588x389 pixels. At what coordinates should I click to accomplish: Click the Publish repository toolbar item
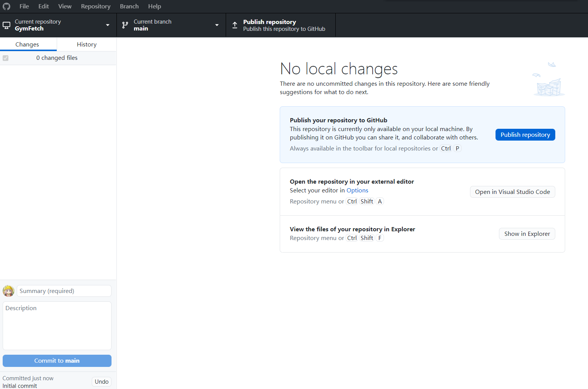click(280, 26)
